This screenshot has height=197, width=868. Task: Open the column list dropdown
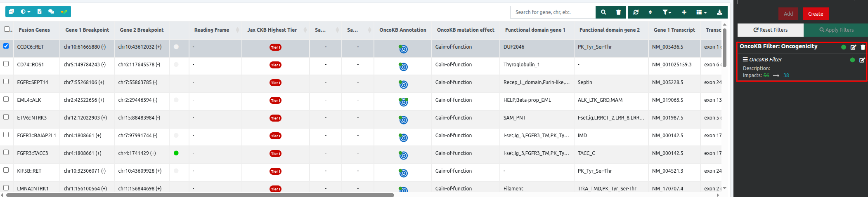coord(701,12)
